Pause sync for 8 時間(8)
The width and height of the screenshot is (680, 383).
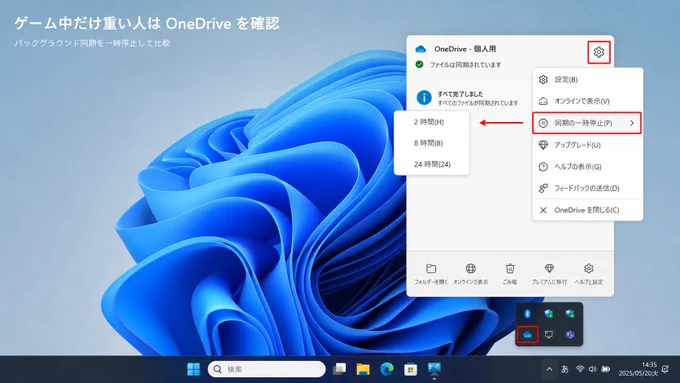pos(432,143)
